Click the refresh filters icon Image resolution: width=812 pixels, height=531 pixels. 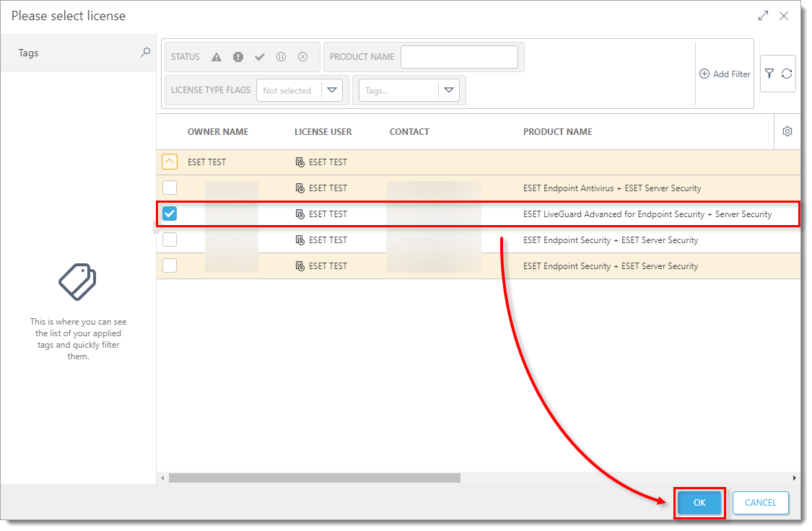pyautogui.click(x=787, y=74)
